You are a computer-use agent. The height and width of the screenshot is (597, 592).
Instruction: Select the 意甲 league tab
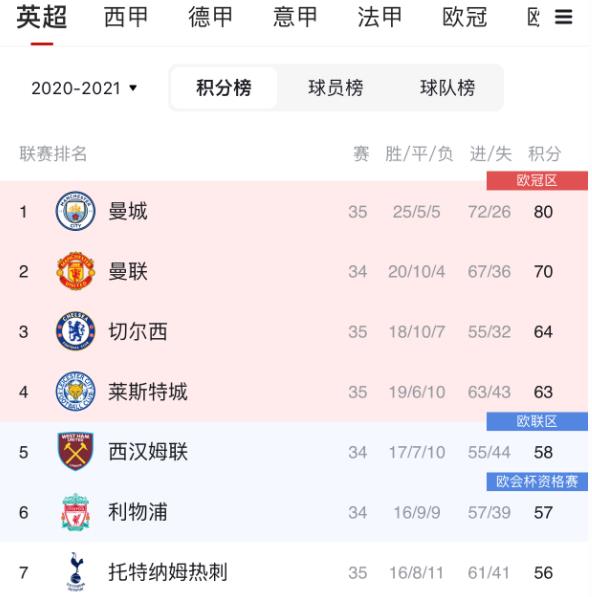(295, 17)
